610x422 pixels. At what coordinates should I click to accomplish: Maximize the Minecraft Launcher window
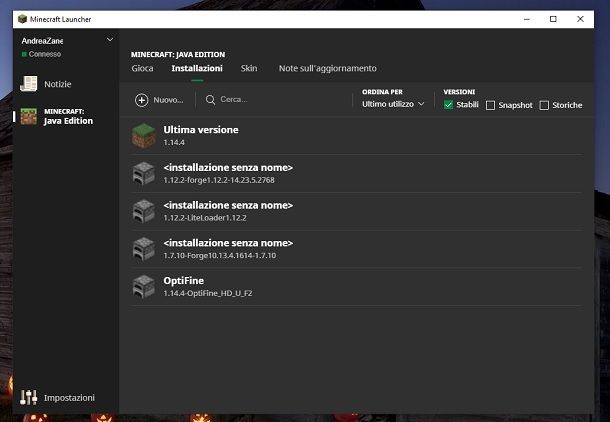tap(553, 19)
